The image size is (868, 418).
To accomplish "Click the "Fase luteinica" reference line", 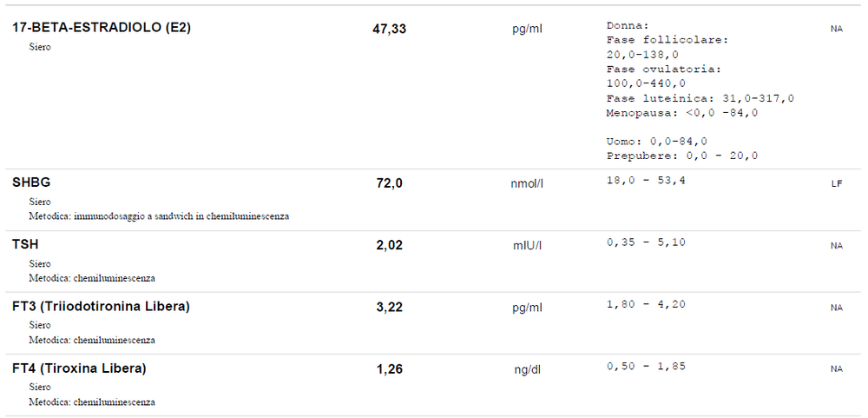I will (x=700, y=98).
